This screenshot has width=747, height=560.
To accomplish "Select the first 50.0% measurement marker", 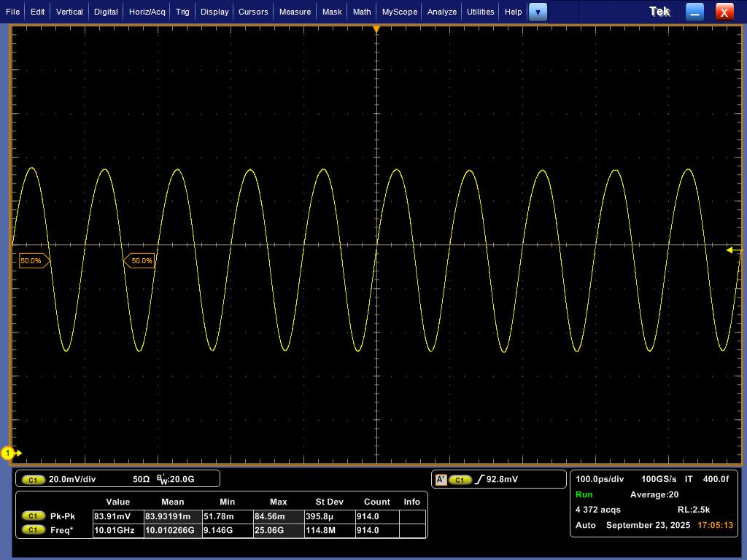I will tap(32, 260).
